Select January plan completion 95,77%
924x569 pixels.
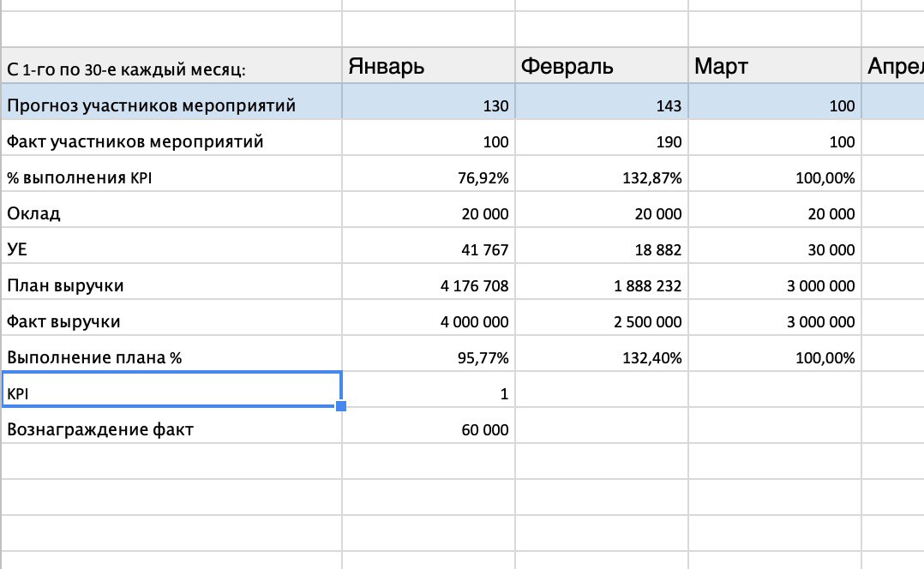[x=428, y=357]
